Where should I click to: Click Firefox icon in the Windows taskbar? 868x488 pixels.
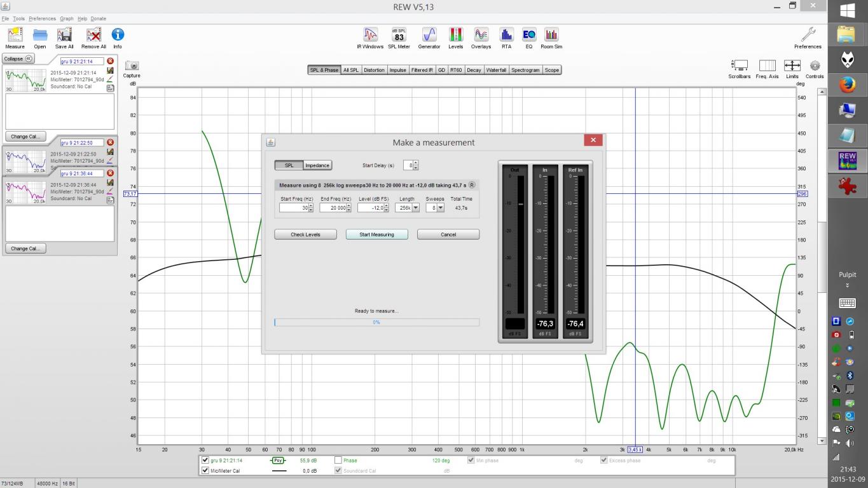coord(848,83)
